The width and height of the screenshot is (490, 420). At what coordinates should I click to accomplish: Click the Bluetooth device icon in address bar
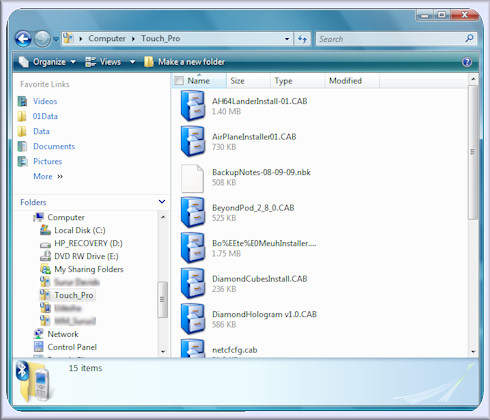tap(68, 38)
